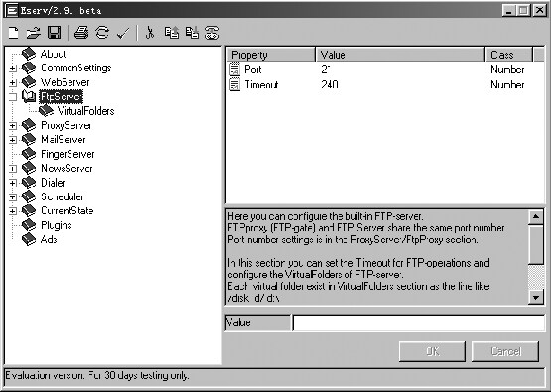The image size is (551, 392).
Task: Select the Ads tree item
Action: pyautogui.click(x=49, y=239)
